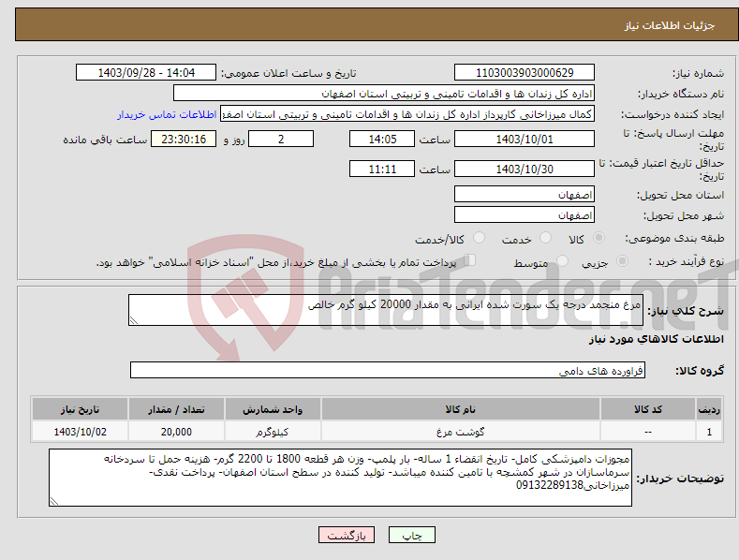Click the validity time field 11:11
Image resolution: width=739 pixels, height=560 pixels.
382,169
